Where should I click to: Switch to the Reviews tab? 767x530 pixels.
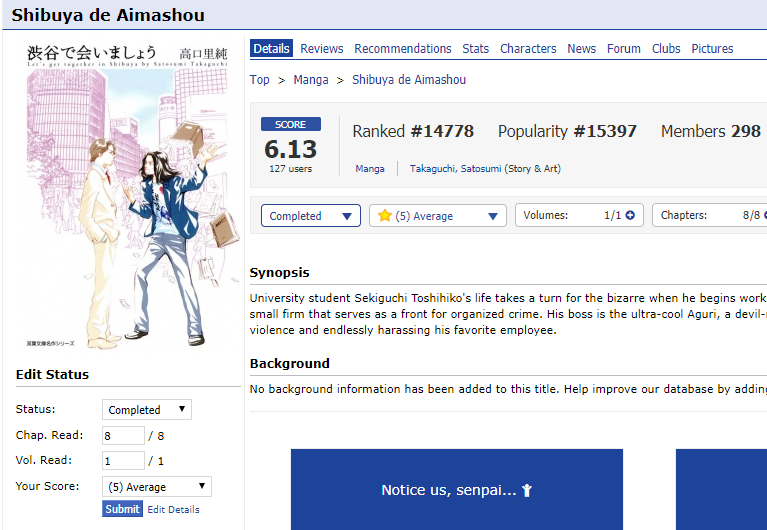(x=321, y=49)
